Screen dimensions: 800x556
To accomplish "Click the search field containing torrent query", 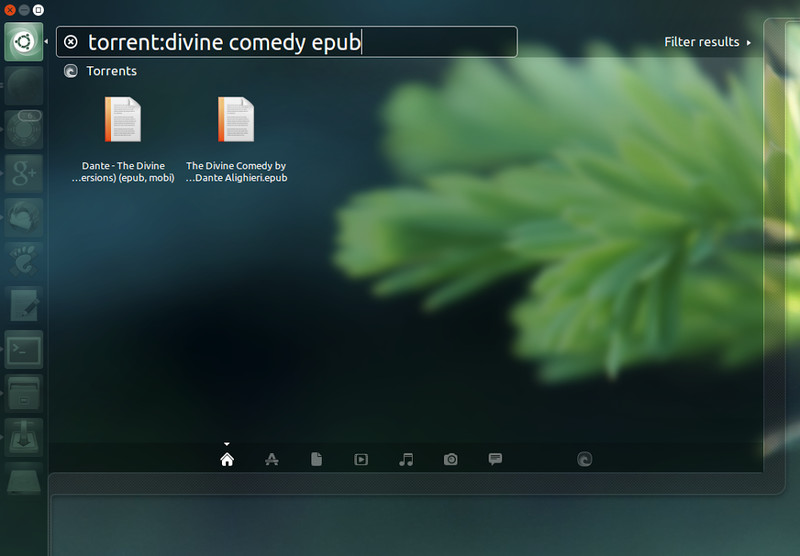I will [x=287, y=42].
